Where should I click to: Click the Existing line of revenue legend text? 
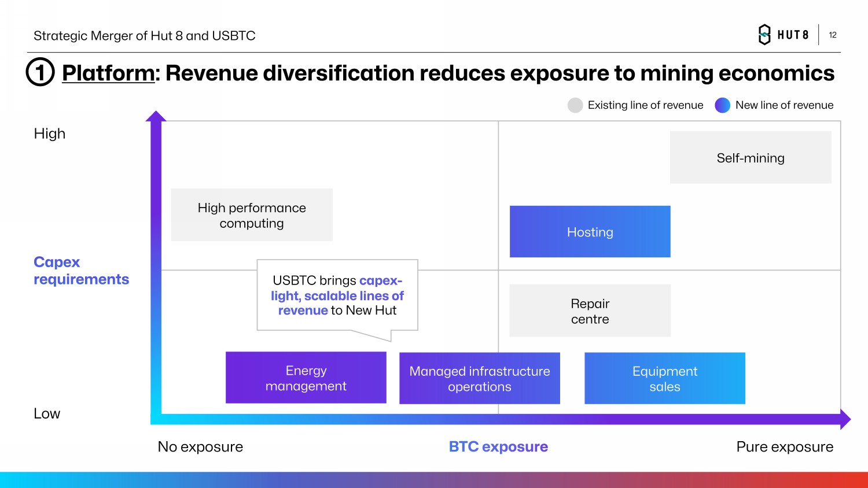click(645, 105)
